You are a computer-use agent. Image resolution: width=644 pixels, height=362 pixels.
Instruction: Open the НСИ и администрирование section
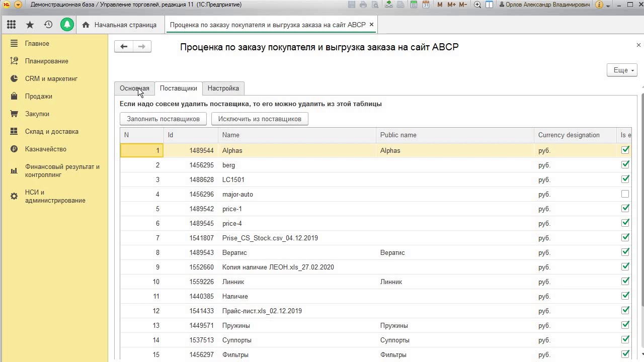[x=55, y=197]
